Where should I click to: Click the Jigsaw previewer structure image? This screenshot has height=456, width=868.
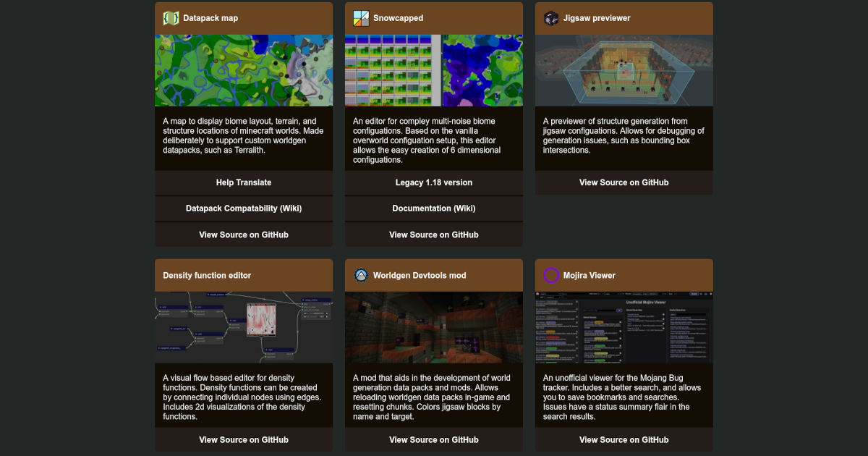[624, 70]
